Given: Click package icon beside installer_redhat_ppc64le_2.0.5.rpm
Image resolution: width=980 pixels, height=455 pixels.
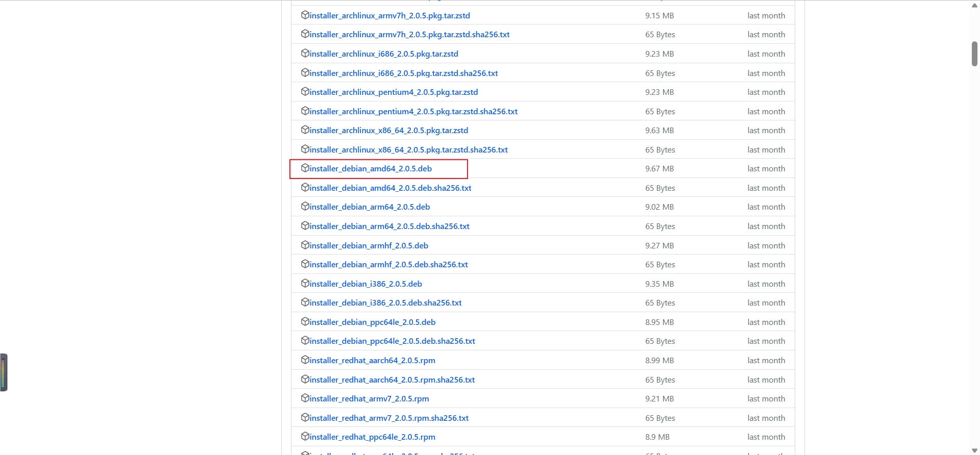Looking at the screenshot, I should pos(305,436).
